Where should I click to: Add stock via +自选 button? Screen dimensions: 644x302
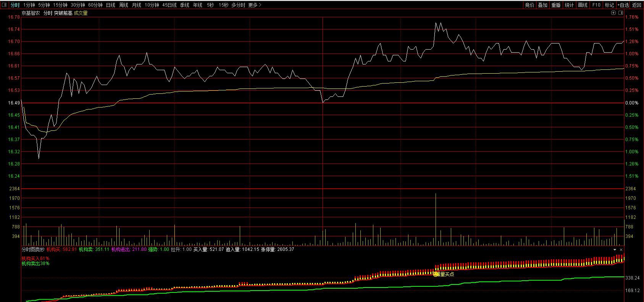coord(623,5)
